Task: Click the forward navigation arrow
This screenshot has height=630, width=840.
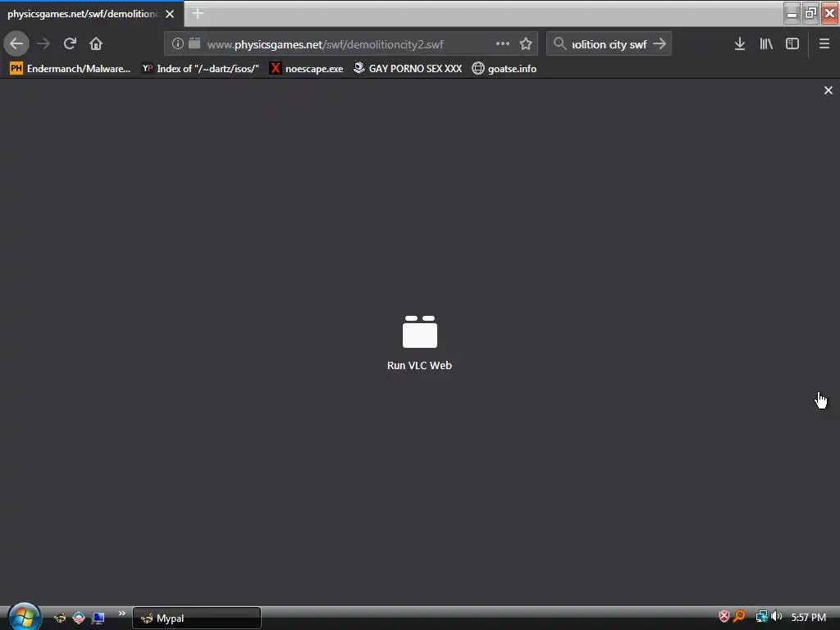Action: 44,43
